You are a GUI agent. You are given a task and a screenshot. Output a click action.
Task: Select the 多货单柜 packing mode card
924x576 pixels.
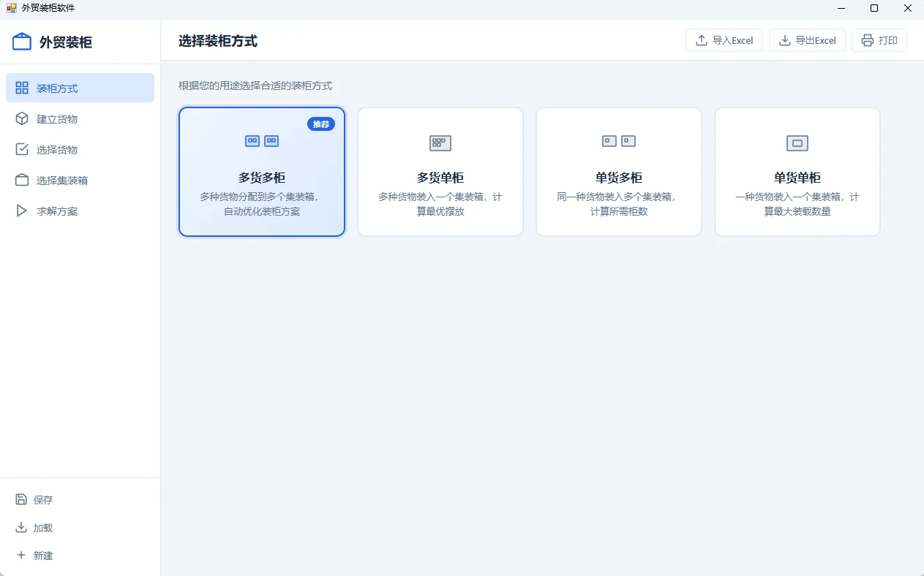(440, 172)
